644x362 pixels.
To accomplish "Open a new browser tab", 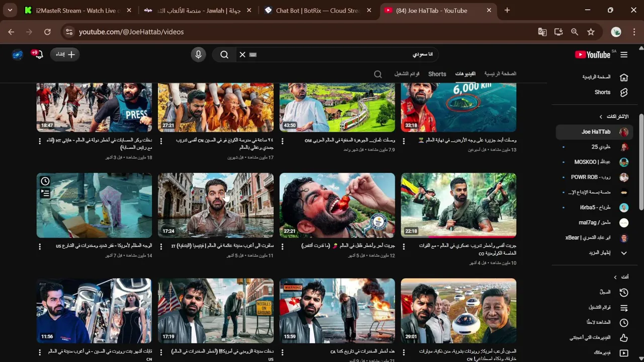I will click(x=507, y=10).
